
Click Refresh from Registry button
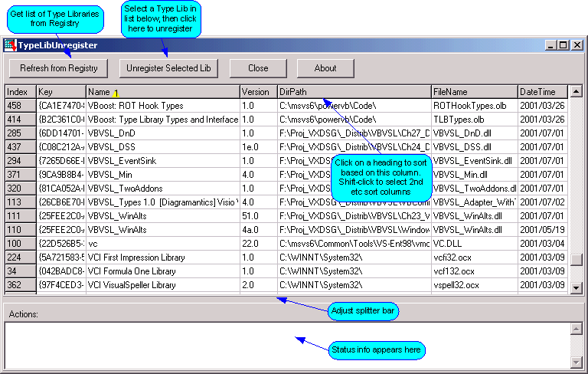click(x=58, y=68)
